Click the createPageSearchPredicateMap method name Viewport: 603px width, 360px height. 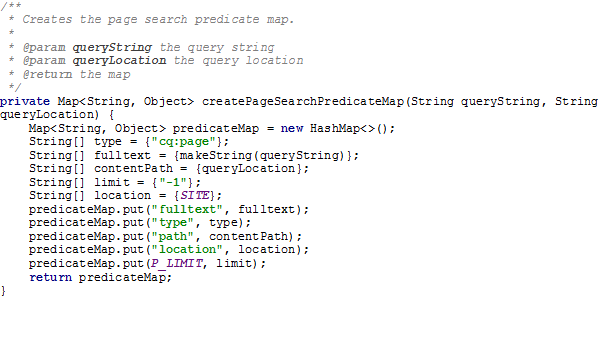[x=302, y=102]
